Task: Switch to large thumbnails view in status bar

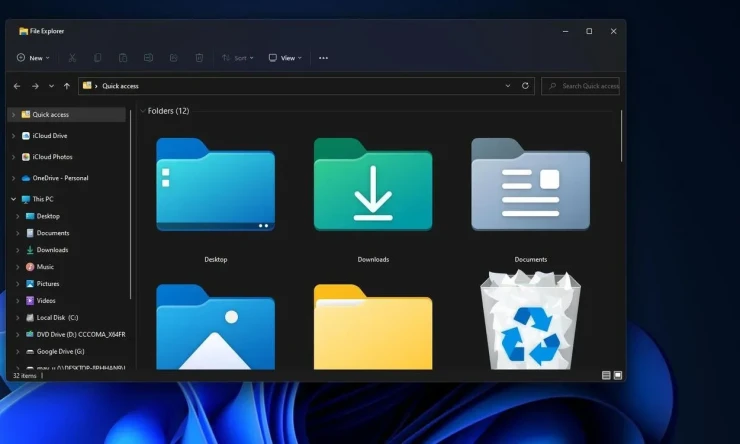Action: coord(618,376)
